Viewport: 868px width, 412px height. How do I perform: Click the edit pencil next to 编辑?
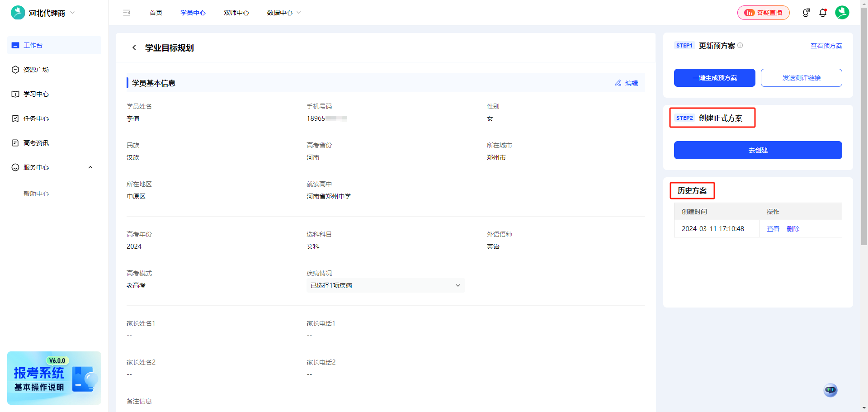(618, 83)
